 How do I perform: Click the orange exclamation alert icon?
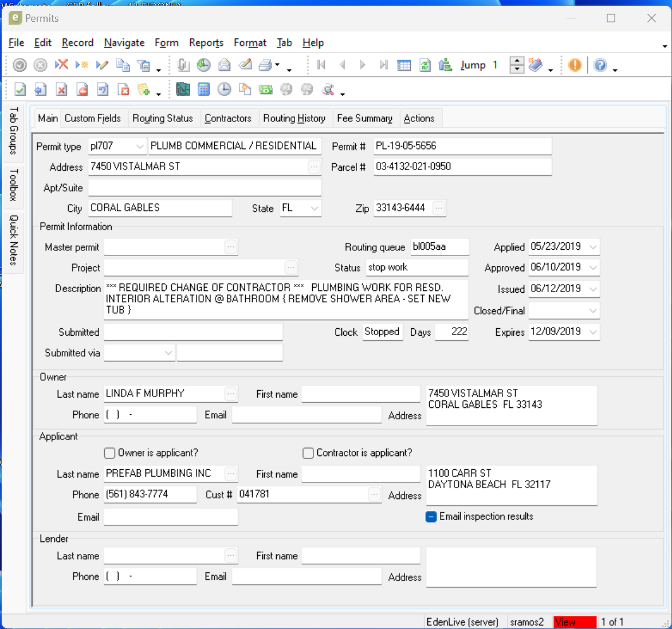point(575,65)
